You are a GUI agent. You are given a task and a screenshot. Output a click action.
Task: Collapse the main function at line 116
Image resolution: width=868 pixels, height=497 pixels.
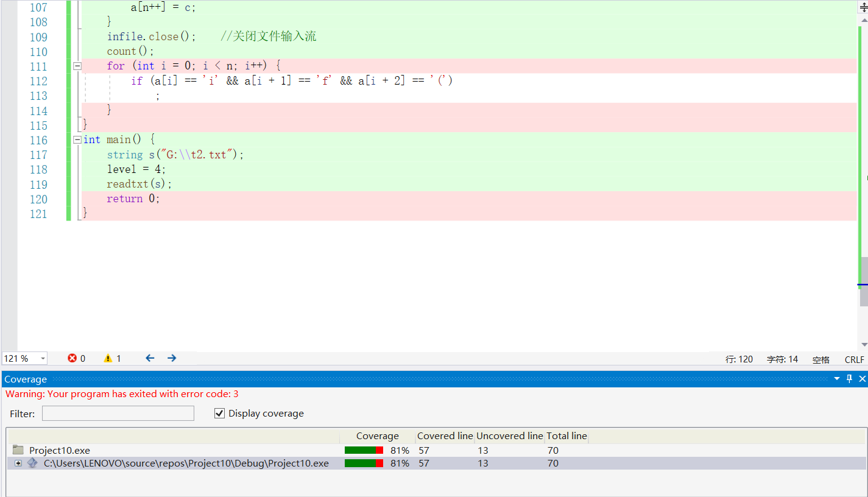(77, 139)
